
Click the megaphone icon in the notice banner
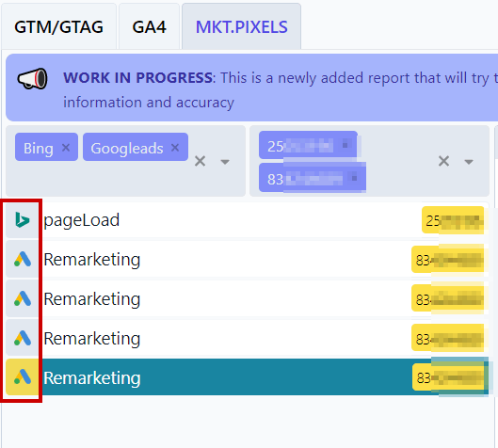32,78
